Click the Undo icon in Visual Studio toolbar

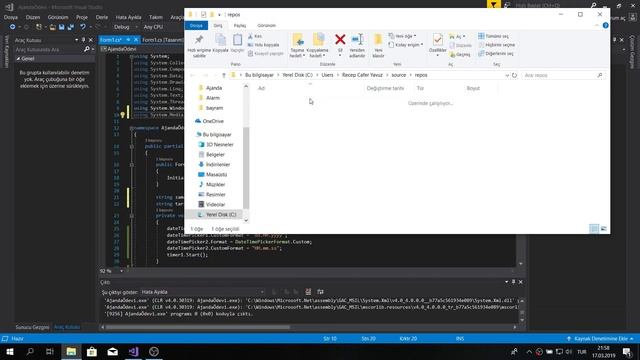pos(83,27)
